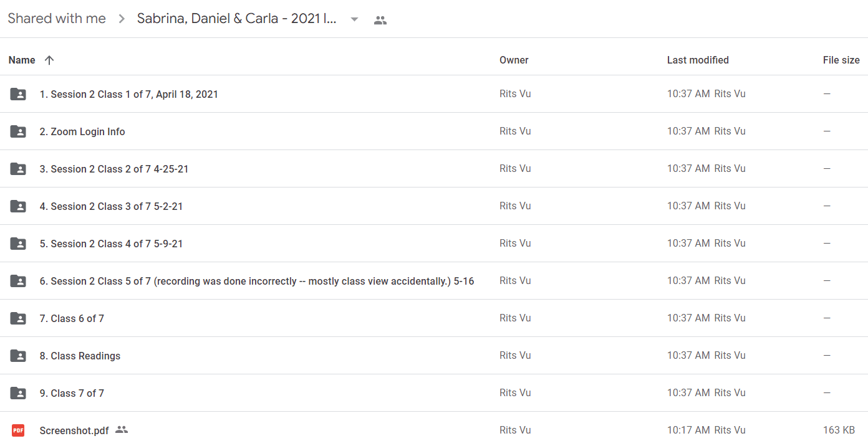Select the Session 2 Class 2 of 7 folder
The width and height of the screenshot is (868, 446).
(434, 169)
